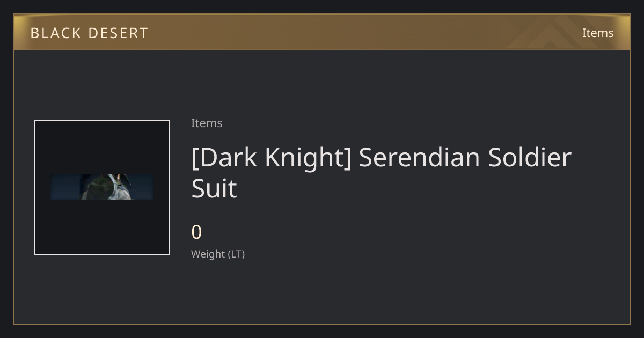Open the Items link in the gold header
Image resolution: width=644 pixels, height=338 pixels.
click(598, 33)
